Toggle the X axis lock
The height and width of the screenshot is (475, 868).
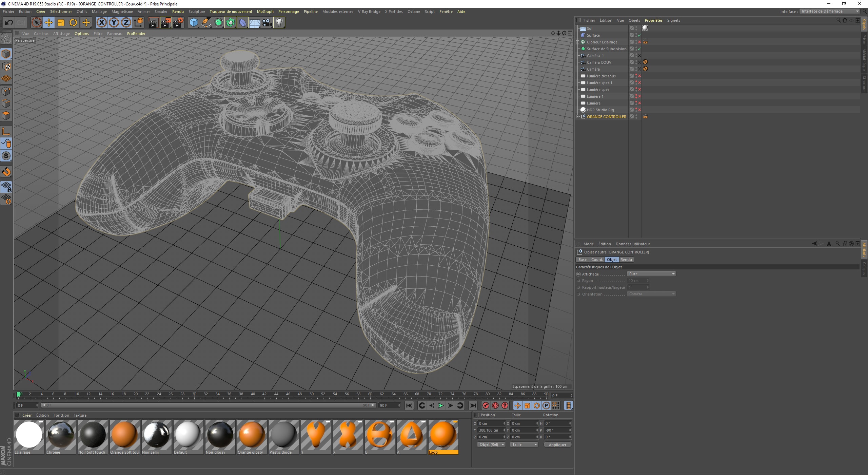(101, 23)
